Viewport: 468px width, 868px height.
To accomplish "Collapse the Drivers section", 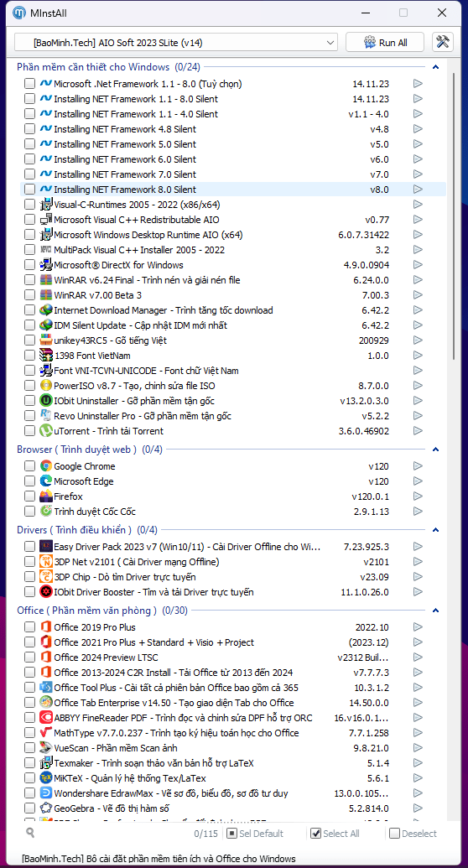I will click(435, 530).
